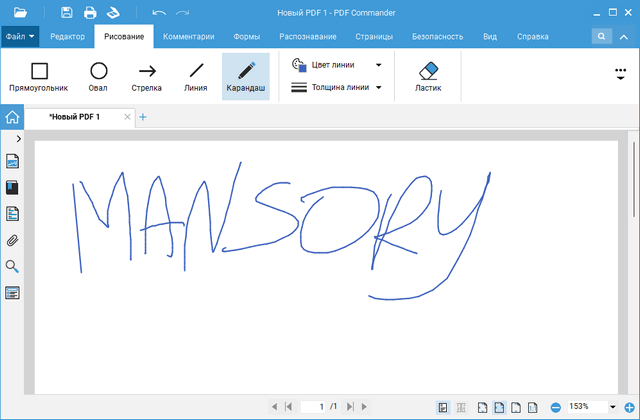The width and height of the screenshot is (640, 420).
Task: Toggle the Карандаш pencil tool
Action: [245, 77]
